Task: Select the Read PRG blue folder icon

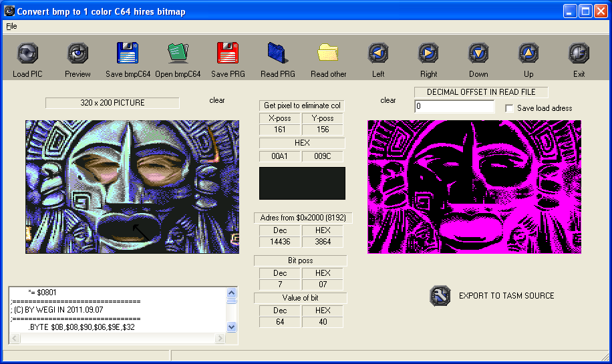Action: 278,53
